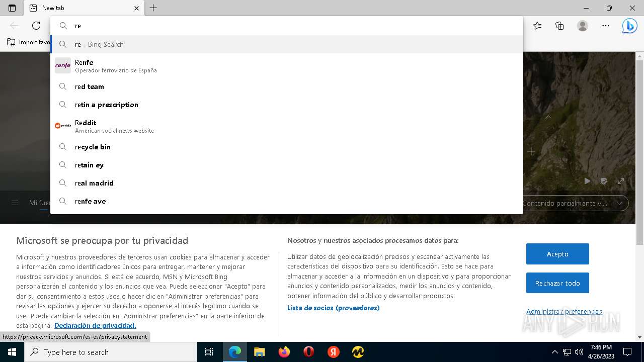644x362 pixels.
Task: Open a new tab with plus button
Action: pos(153,8)
